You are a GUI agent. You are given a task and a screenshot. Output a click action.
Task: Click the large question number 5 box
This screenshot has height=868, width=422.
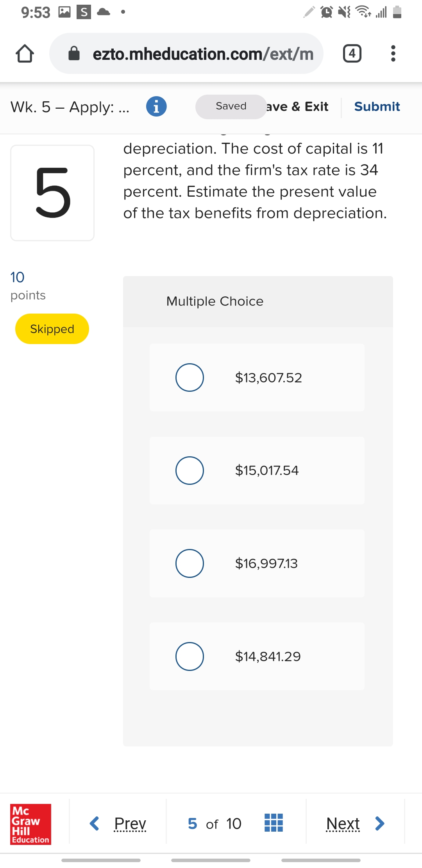coord(52,193)
